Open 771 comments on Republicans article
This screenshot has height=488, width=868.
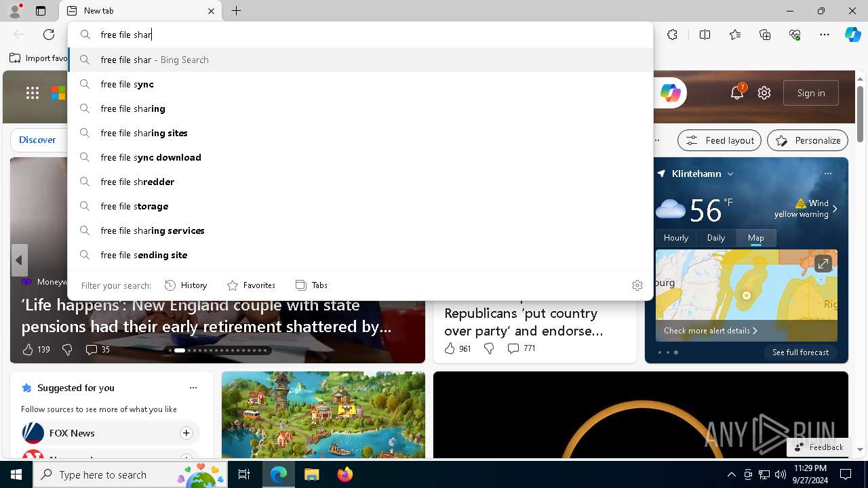pyautogui.click(x=521, y=348)
